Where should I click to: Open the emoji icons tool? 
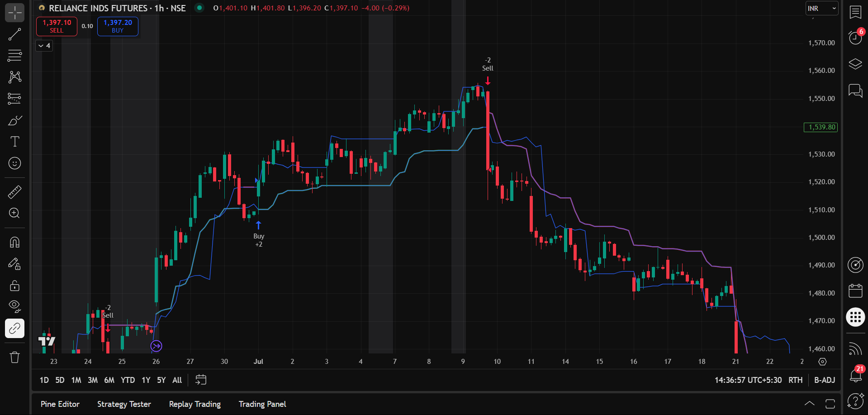[x=14, y=163]
